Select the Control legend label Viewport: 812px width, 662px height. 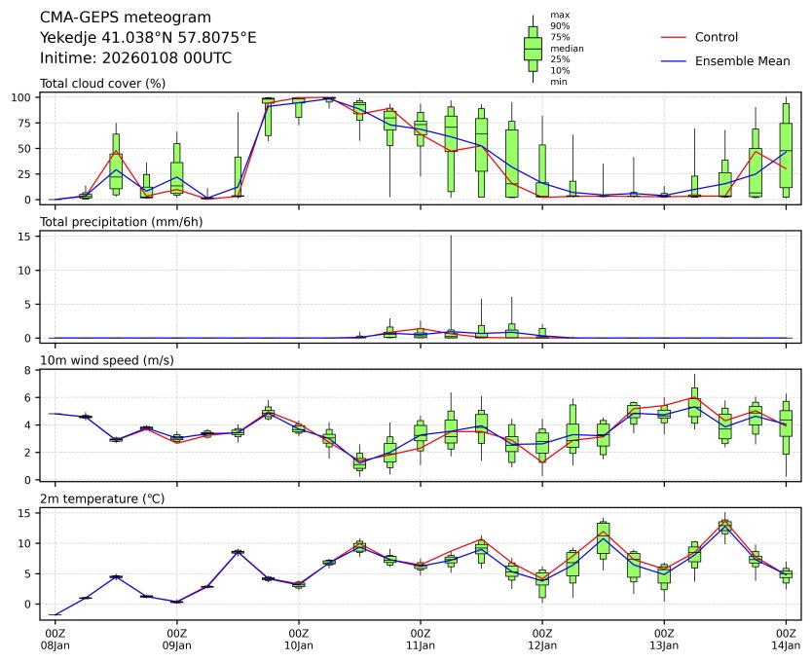[716, 37]
